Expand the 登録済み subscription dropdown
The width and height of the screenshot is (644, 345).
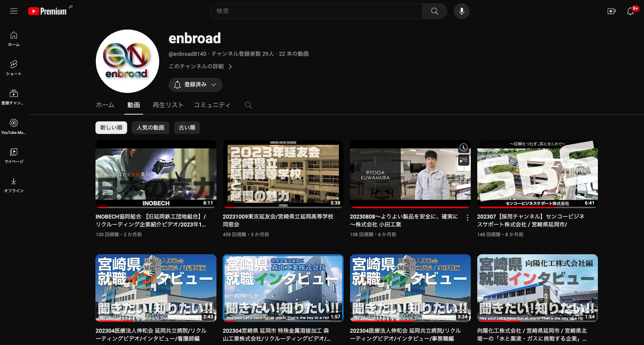coord(196,85)
